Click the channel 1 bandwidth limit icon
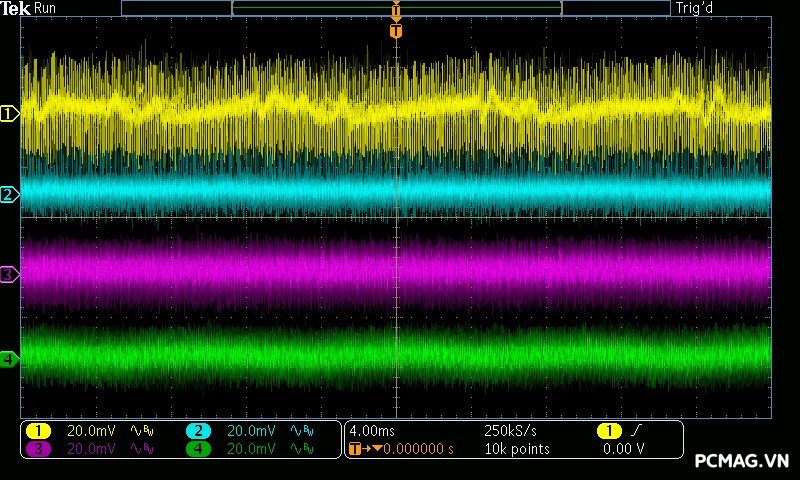800x480 pixels. pyautogui.click(x=143, y=430)
